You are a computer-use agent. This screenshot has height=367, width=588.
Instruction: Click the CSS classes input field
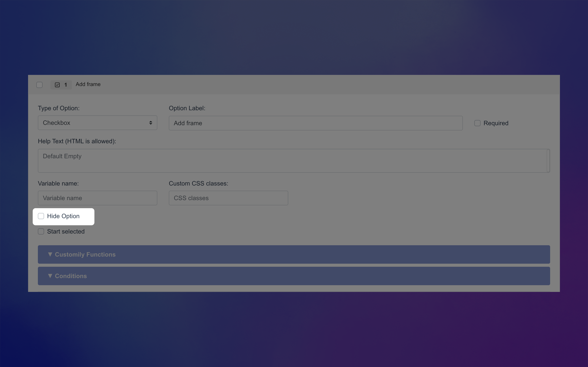[228, 198]
